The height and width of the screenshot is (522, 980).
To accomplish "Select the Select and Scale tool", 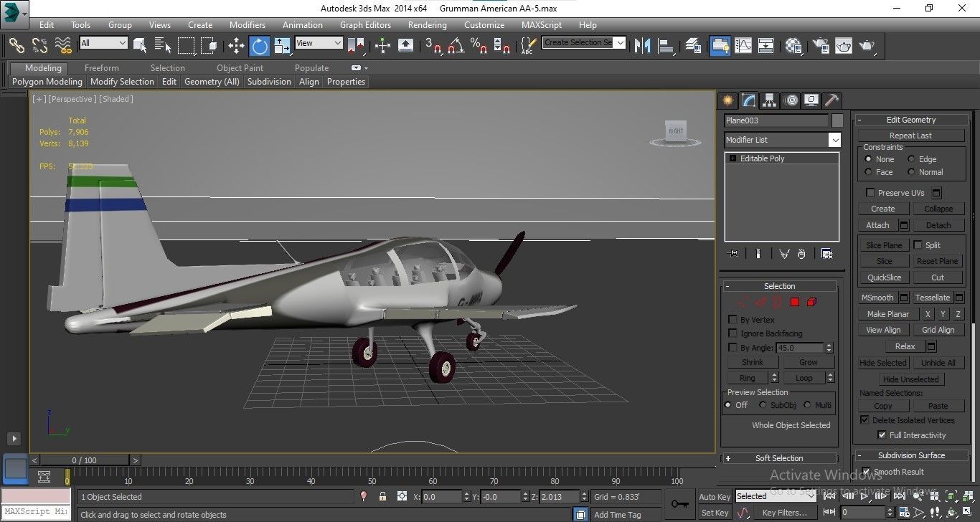I will click(x=282, y=45).
